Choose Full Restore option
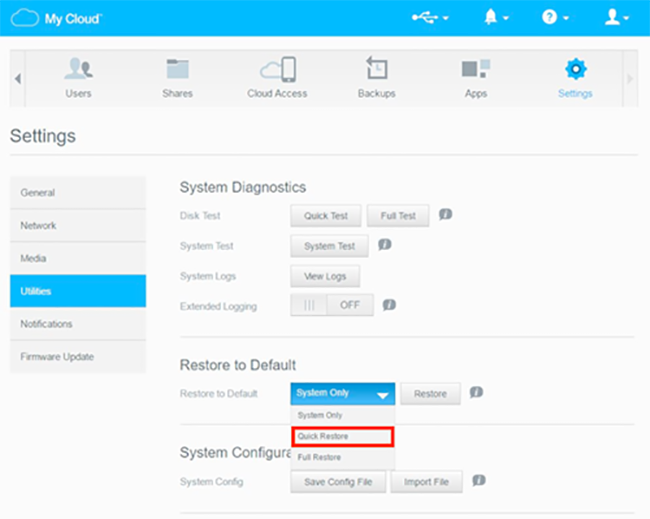650x519 pixels. click(343, 458)
